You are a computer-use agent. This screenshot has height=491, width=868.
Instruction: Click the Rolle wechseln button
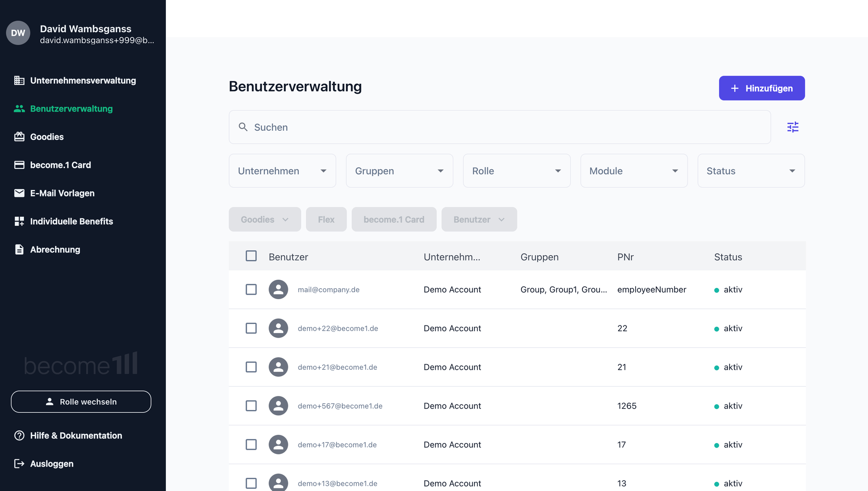(x=81, y=402)
